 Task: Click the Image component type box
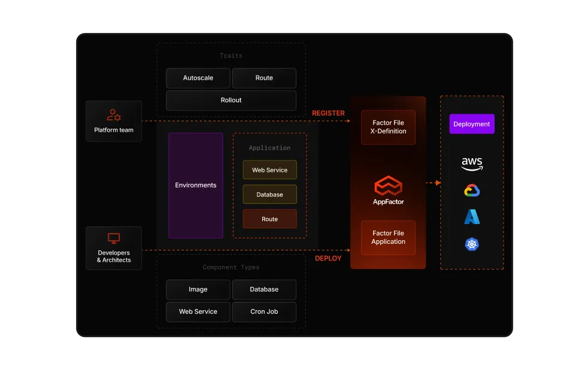click(x=198, y=289)
